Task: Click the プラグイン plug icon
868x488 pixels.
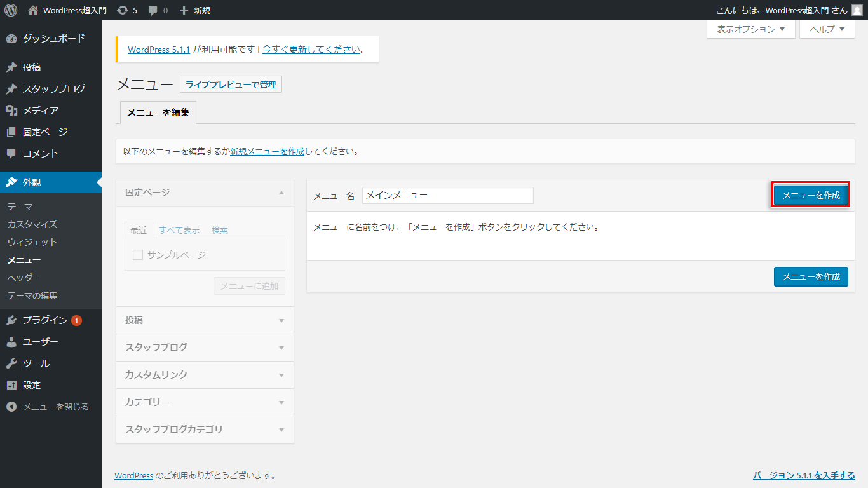Action: [x=11, y=320]
